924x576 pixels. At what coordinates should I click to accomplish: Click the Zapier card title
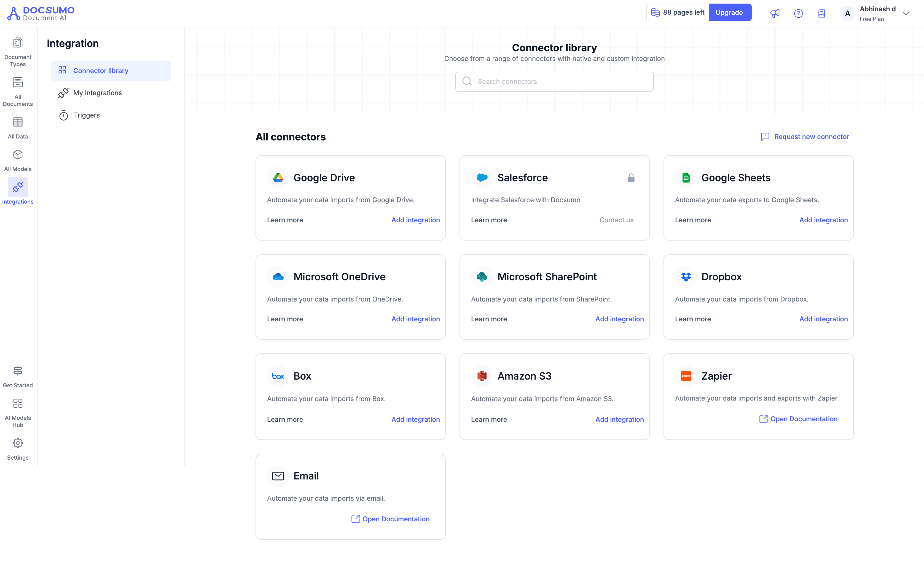716,376
